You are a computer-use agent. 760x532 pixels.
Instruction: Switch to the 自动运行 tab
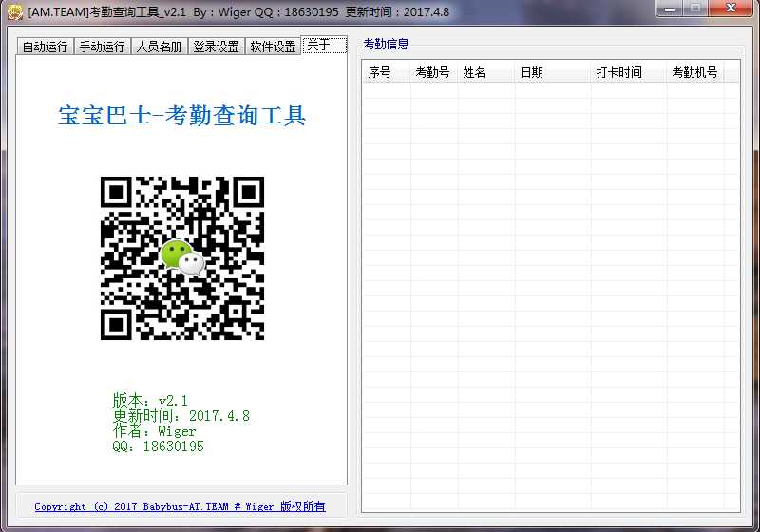click(x=45, y=47)
